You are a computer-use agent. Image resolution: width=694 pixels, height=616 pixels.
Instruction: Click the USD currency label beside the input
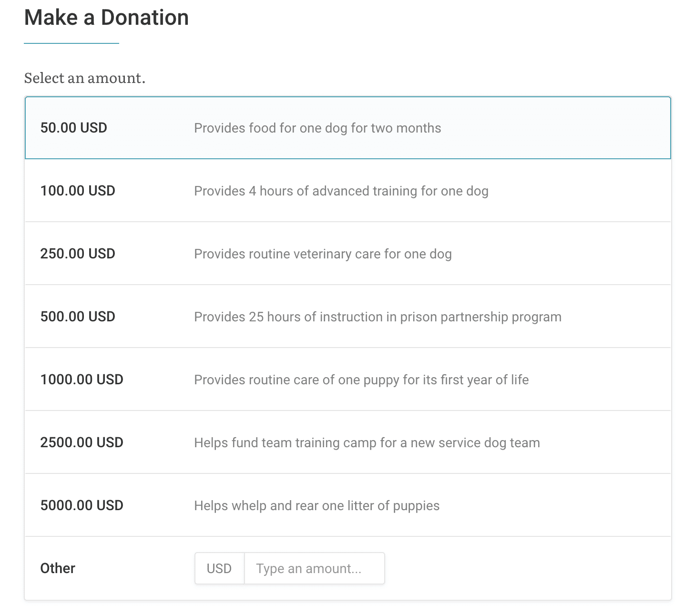pos(219,568)
